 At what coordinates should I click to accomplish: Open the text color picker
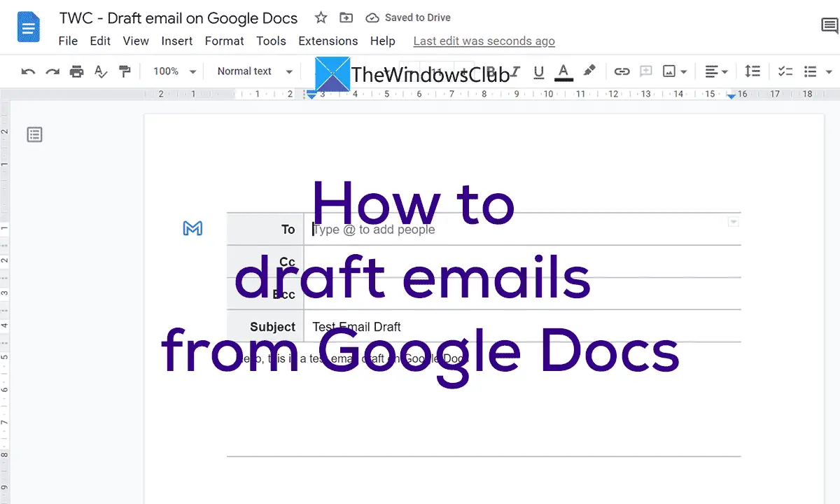click(x=563, y=71)
